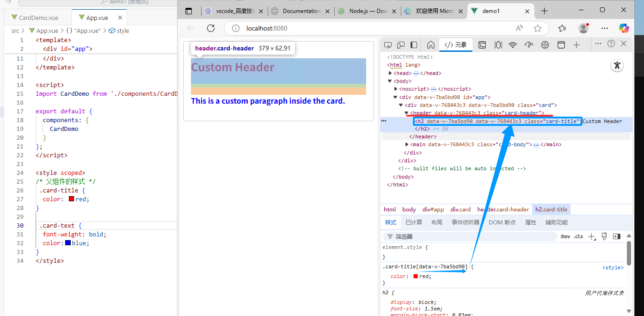Viewport: 644px width, 316px height.
Task: Select div#app in the DOM breadcrumb
Action: 433,210
